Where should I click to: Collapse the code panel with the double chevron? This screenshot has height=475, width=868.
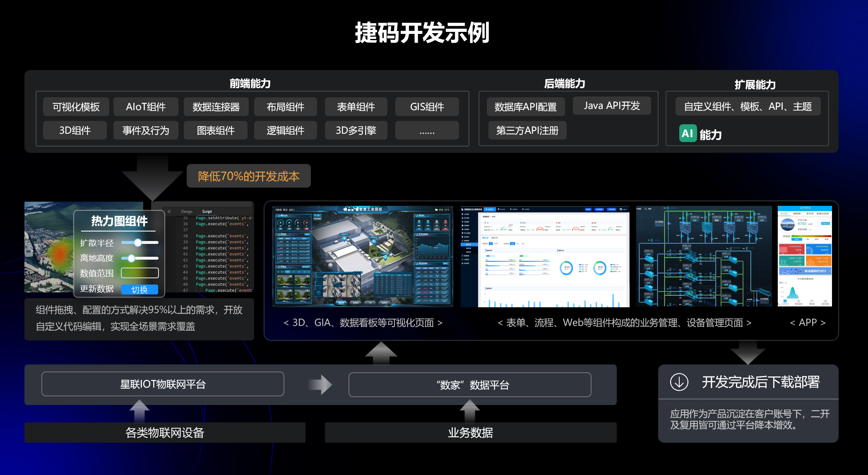[169, 212]
